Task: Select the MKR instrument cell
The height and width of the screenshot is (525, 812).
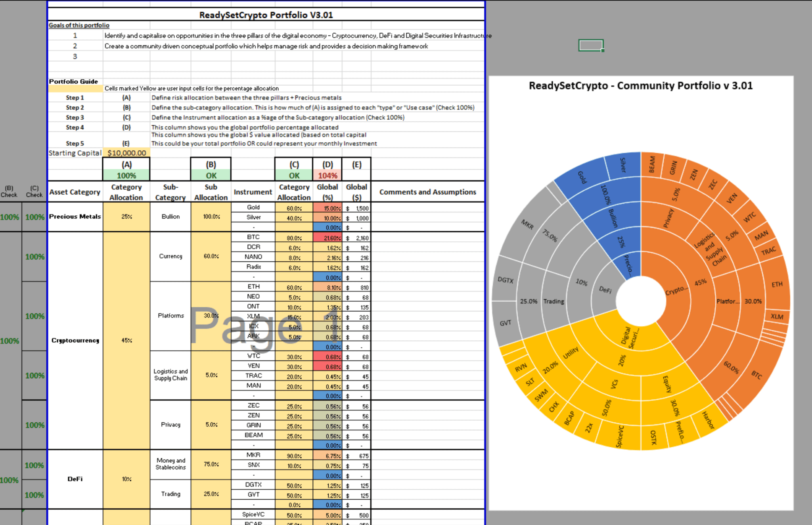Action: (253, 455)
